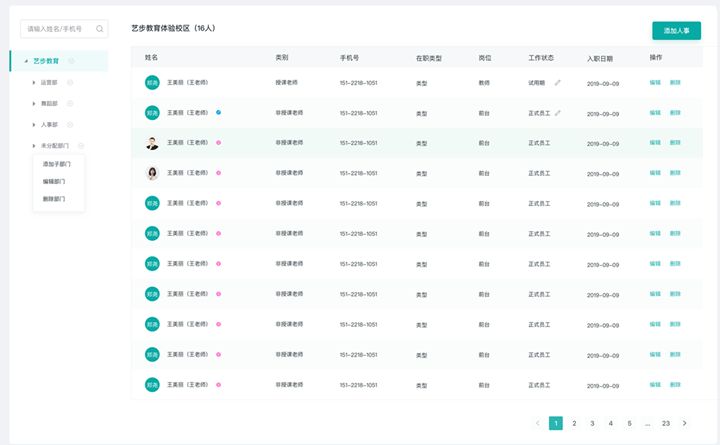Click the 姓名 column header
The image size is (720, 445).
[151, 57]
